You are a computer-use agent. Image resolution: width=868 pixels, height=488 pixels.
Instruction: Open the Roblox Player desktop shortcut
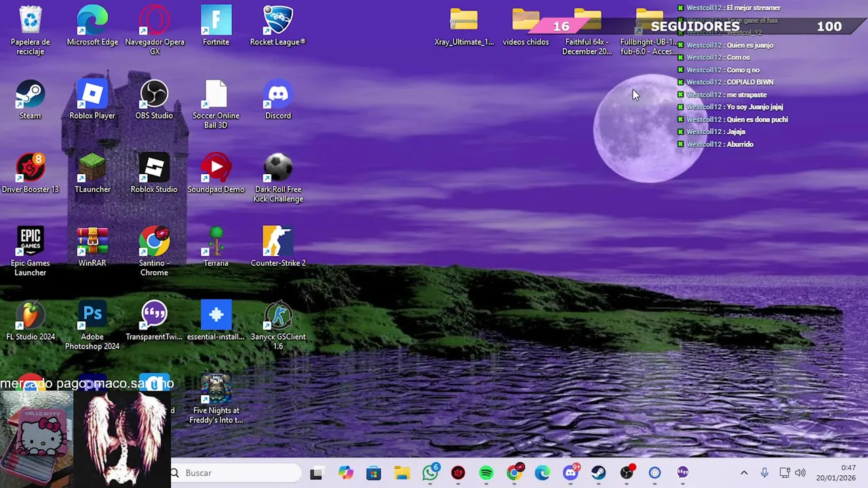pyautogui.click(x=92, y=100)
